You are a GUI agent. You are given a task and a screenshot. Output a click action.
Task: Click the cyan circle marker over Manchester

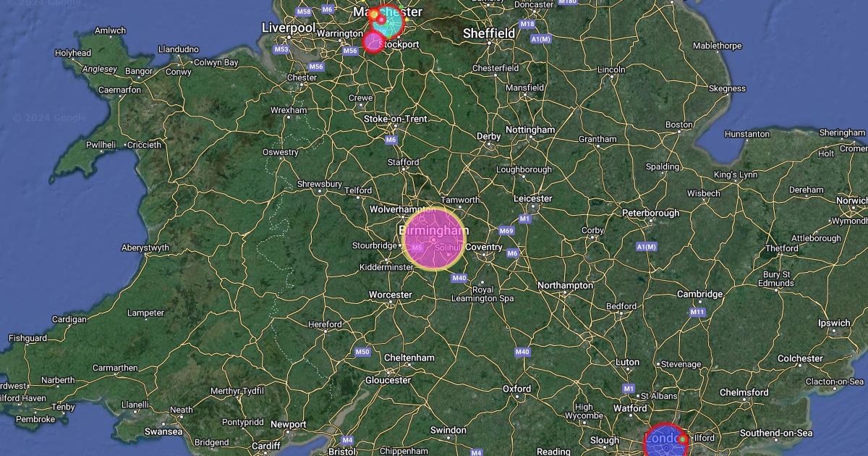388,22
